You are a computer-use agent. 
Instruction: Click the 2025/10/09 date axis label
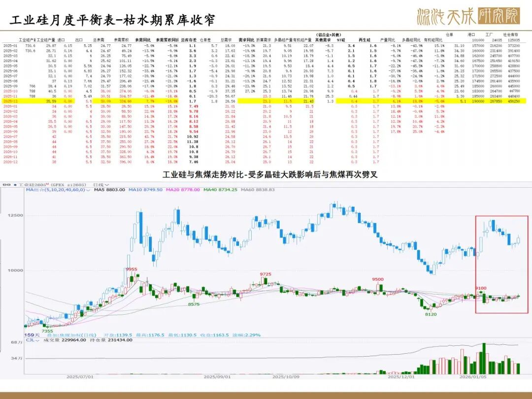(286, 377)
